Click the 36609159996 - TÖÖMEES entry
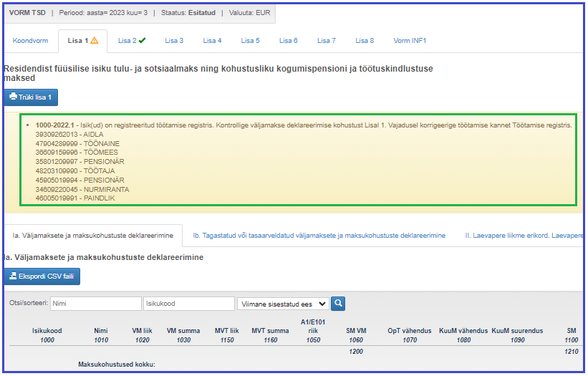The image size is (588, 376). coord(77,153)
